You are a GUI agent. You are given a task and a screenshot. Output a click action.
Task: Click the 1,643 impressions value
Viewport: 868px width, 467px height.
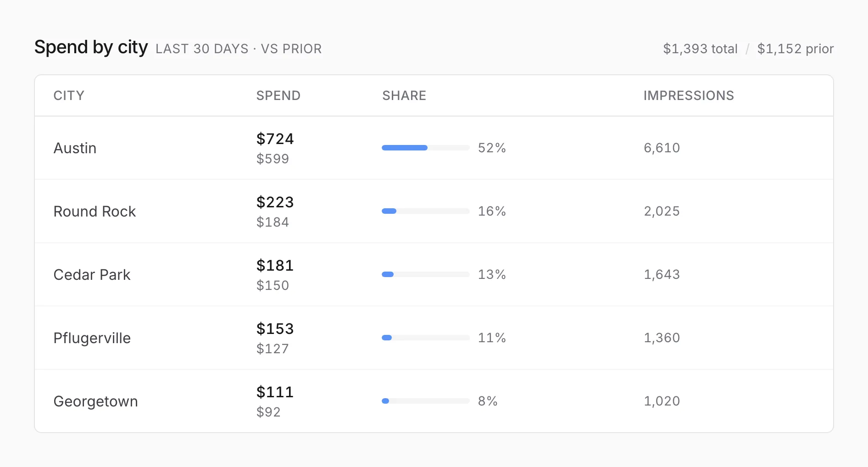click(662, 274)
